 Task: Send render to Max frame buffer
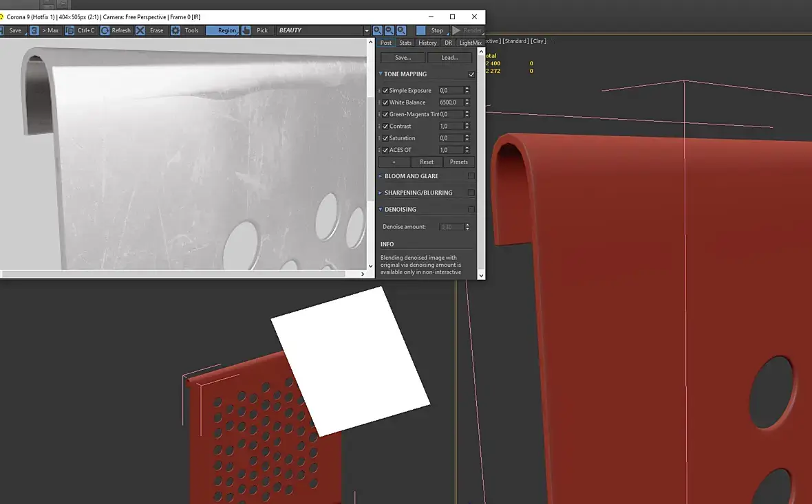[x=34, y=30]
